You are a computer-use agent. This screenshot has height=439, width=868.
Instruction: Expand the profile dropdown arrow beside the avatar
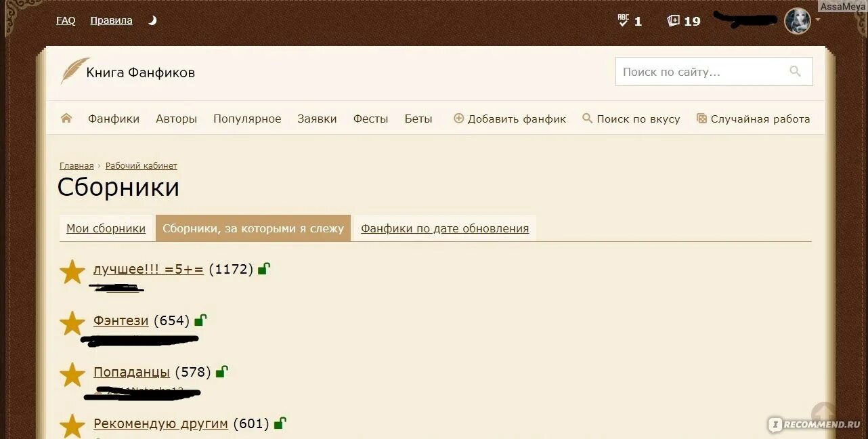[x=817, y=20]
